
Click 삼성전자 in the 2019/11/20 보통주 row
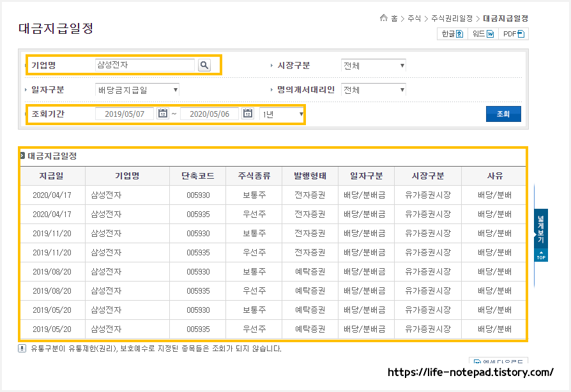[x=106, y=233]
